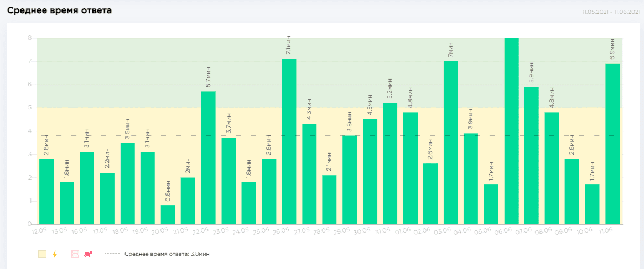Click the tallest bar for 06.06
Screen dimensions: 644x269
pos(511,131)
